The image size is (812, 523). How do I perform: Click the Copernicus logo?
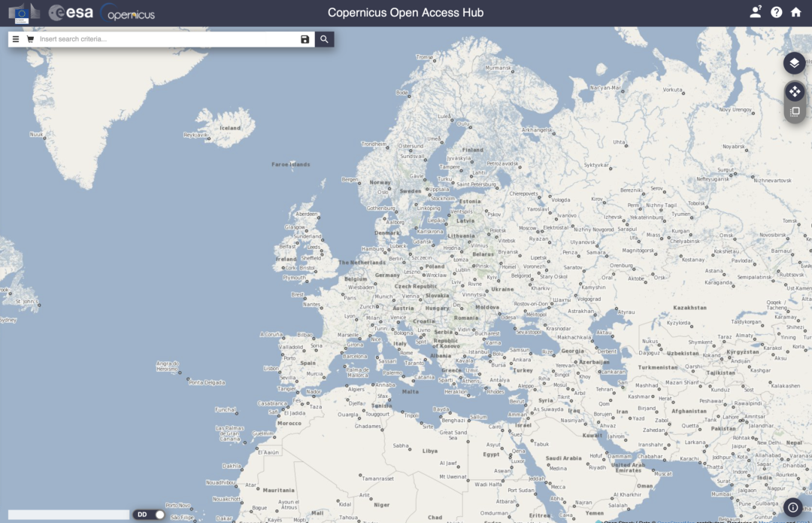point(129,13)
